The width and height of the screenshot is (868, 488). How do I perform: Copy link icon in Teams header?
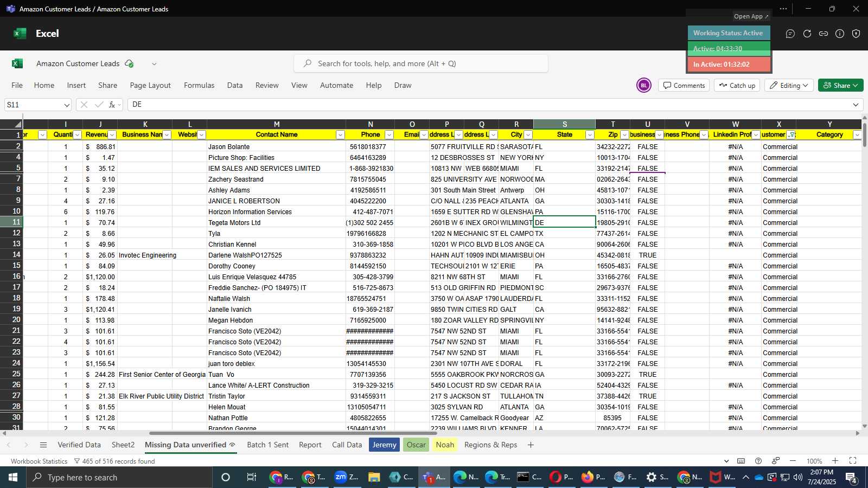[824, 34]
